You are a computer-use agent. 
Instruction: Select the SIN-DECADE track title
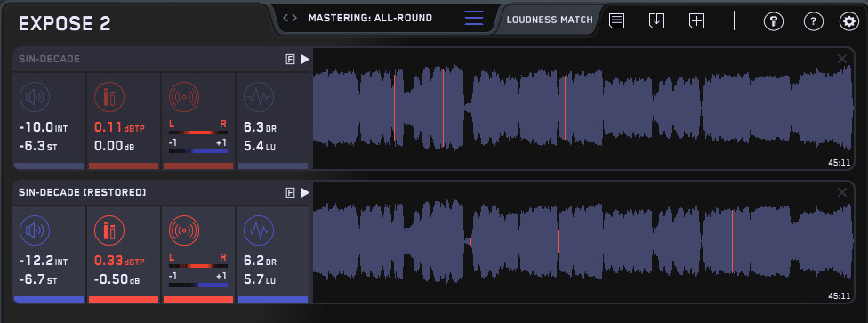[49, 60]
